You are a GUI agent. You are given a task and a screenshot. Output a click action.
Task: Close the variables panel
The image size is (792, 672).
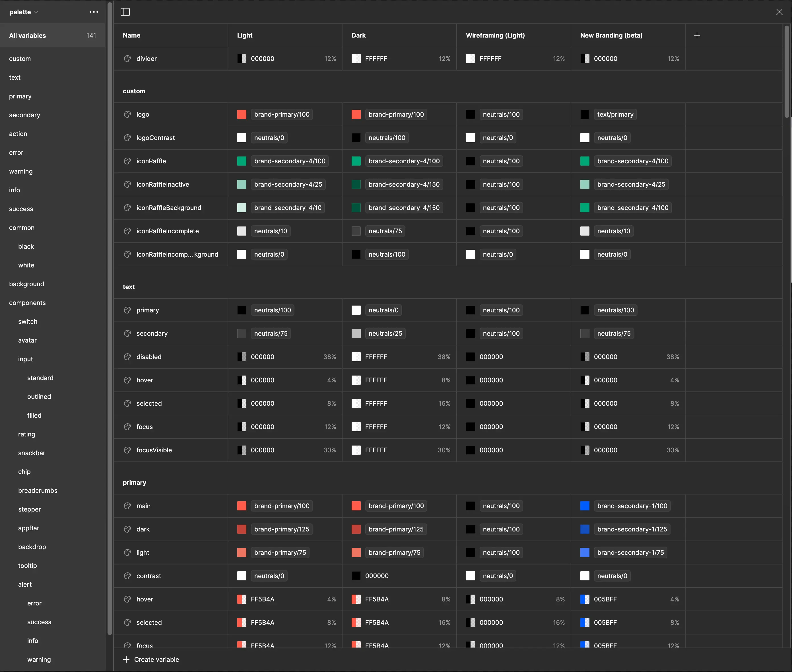point(779,12)
